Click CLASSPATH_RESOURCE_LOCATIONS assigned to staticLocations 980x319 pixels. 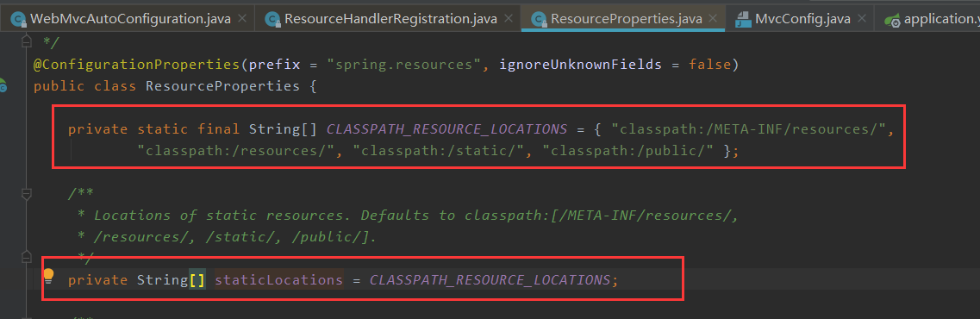pos(490,279)
